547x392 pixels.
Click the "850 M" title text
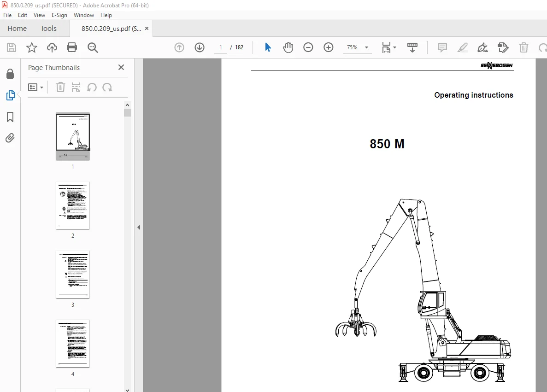click(x=387, y=144)
